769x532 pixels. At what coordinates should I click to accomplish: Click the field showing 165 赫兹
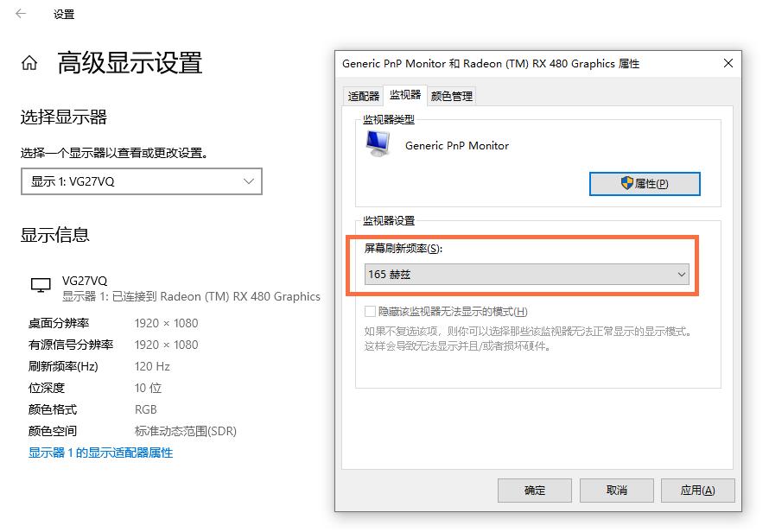(527, 274)
